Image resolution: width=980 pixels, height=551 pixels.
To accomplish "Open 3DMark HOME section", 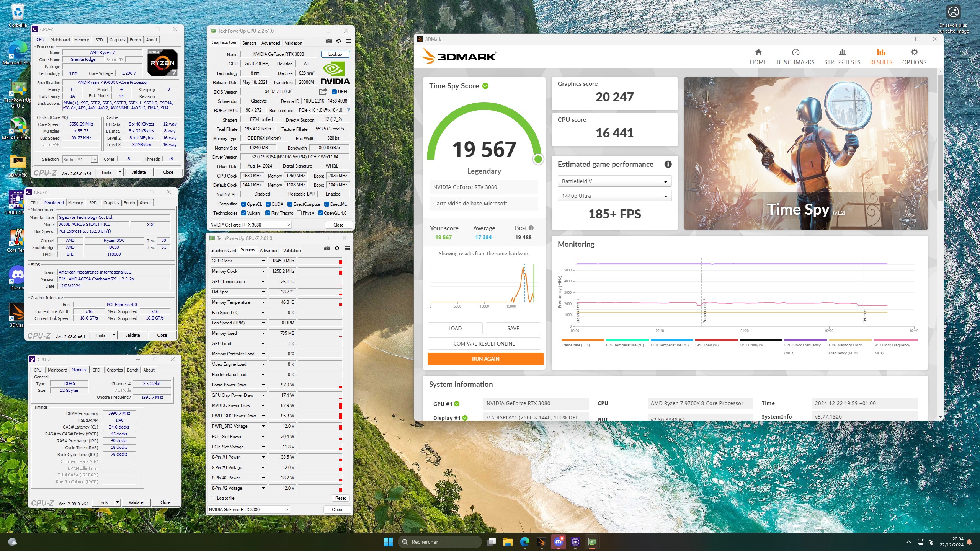I will tap(758, 57).
